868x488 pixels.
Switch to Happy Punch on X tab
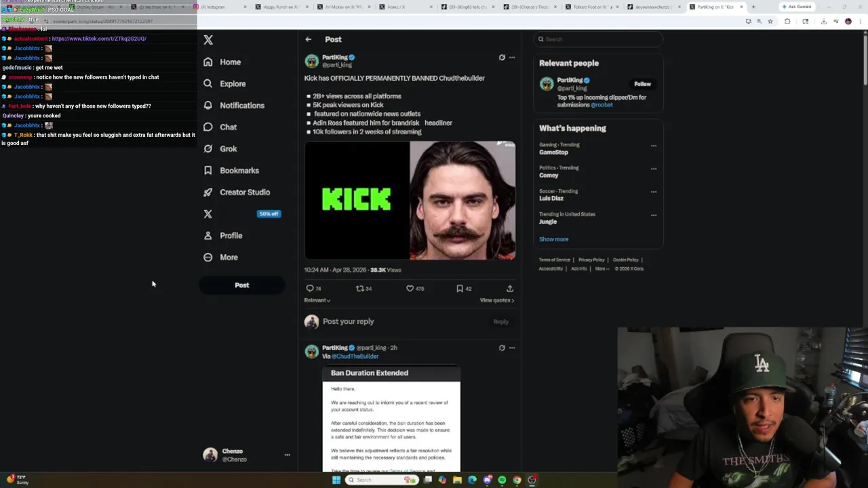coord(283,7)
